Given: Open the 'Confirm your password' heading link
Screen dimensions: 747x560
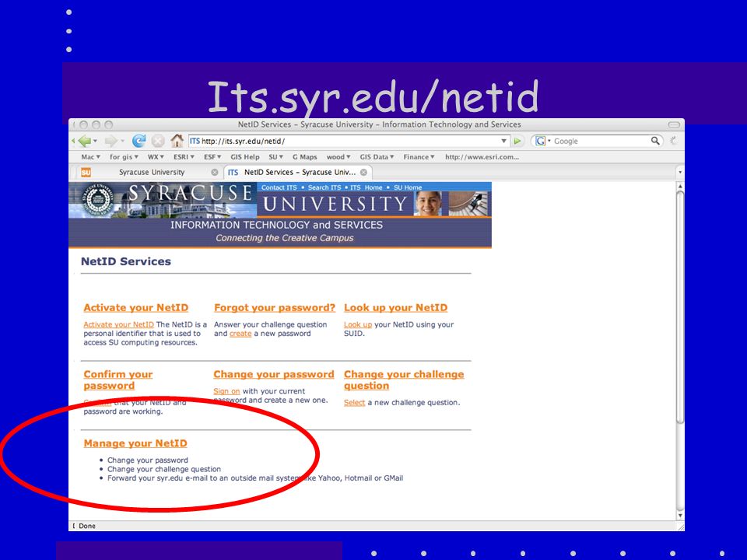Looking at the screenshot, I should 118,380.
